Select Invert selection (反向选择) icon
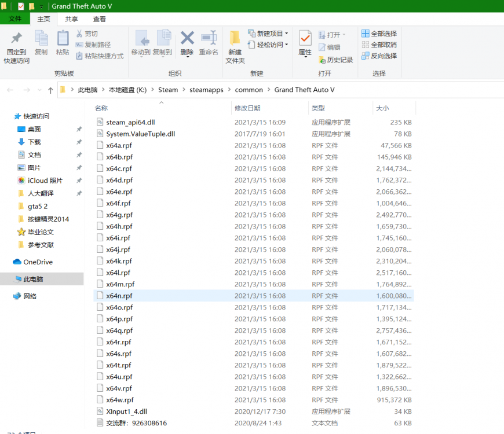 point(379,56)
